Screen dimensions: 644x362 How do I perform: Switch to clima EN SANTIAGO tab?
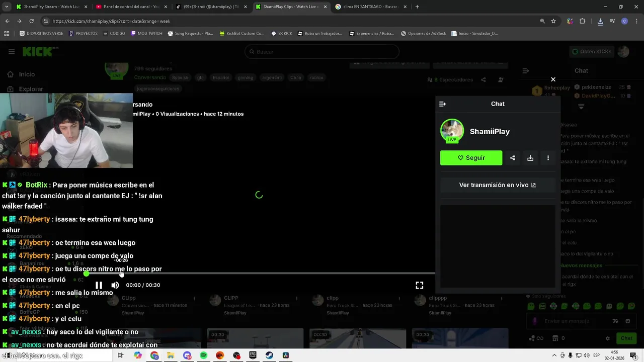pyautogui.click(x=370, y=7)
